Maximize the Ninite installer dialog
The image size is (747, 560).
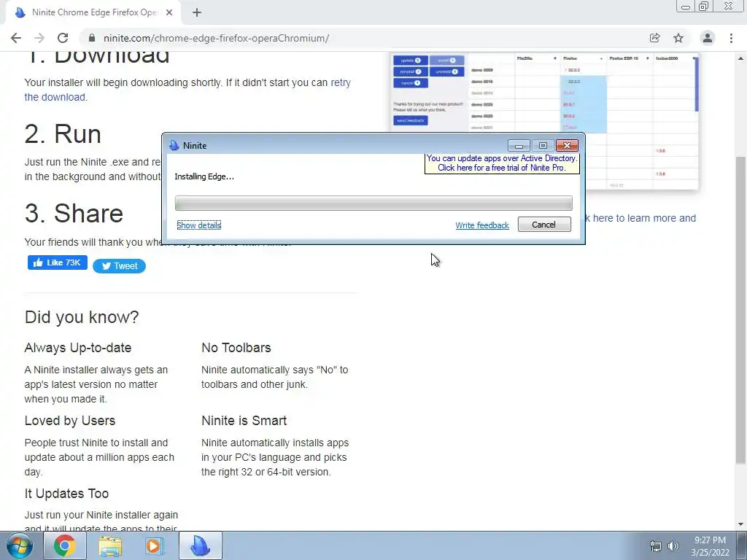click(x=543, y=145)
